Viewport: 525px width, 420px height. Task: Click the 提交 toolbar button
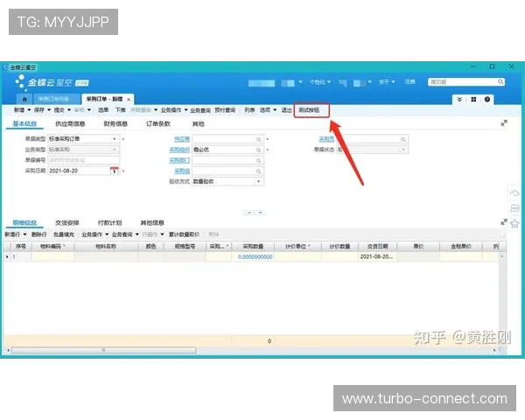59,110
